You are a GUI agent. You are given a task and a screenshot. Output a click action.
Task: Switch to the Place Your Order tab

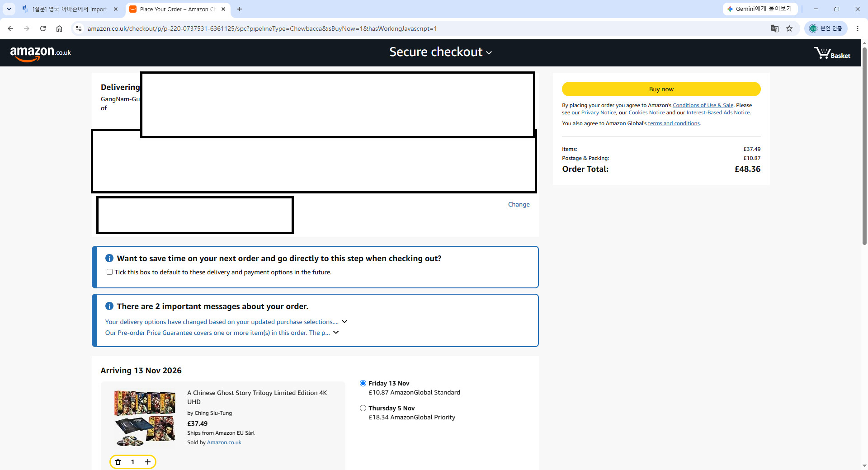coord(177,9)
